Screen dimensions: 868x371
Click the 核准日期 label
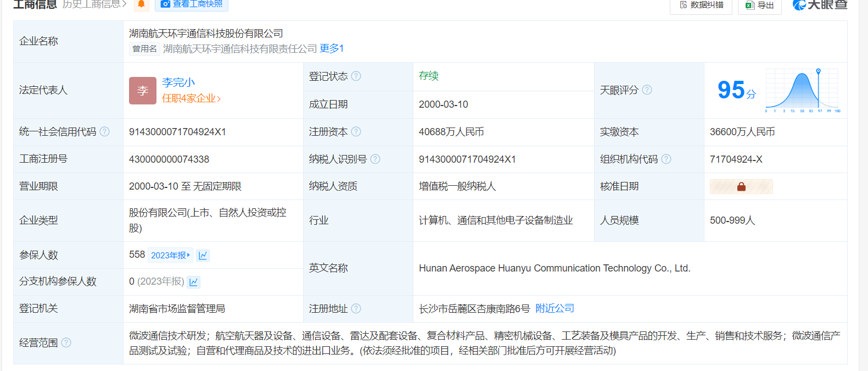click(x=619, y=186)
